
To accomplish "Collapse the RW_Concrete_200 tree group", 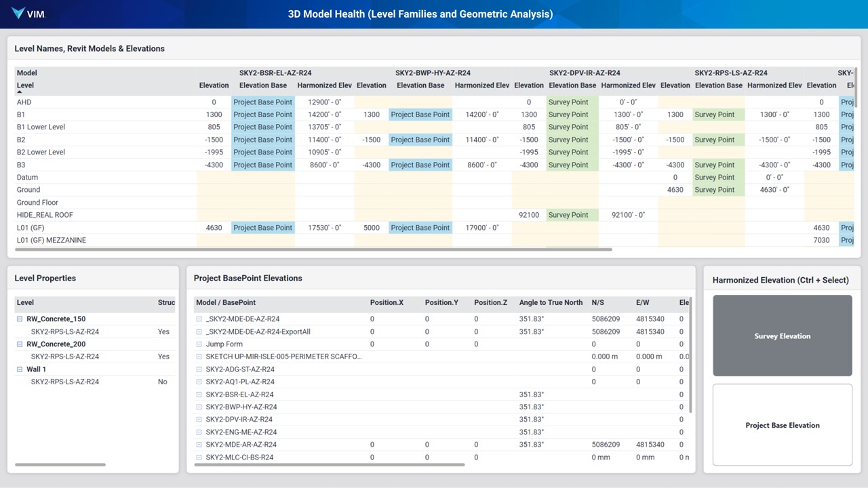I will pos(20,344).
